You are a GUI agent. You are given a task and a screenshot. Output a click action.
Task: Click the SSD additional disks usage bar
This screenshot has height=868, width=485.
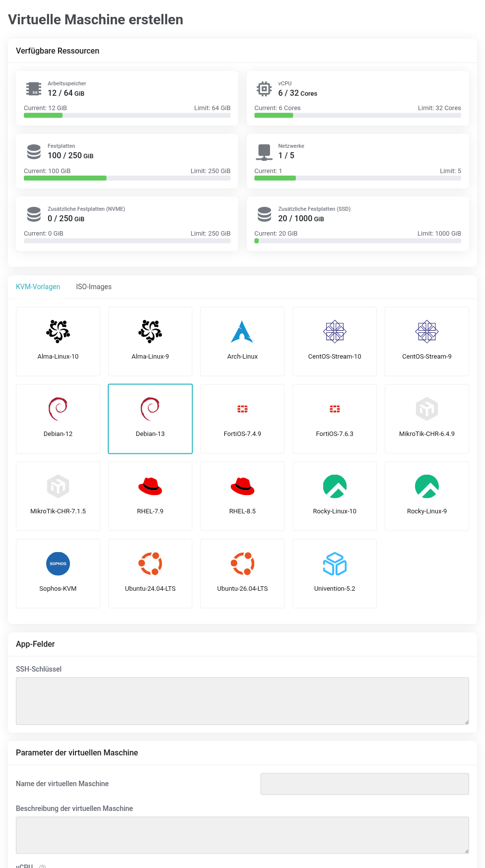click(357, 241)
